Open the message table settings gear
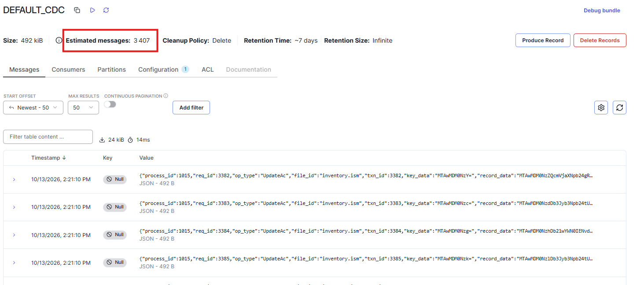The width and height of the screenshot is (644, 285). coord(601,108)
